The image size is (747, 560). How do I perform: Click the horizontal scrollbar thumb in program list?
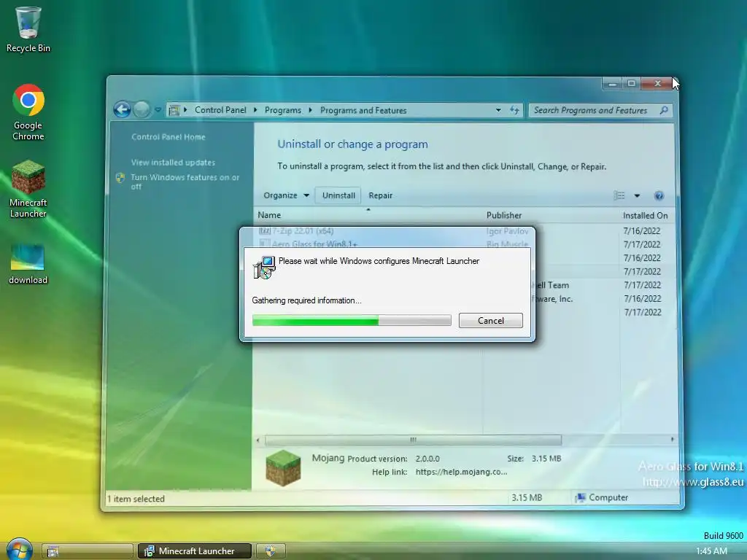[413, 440]
